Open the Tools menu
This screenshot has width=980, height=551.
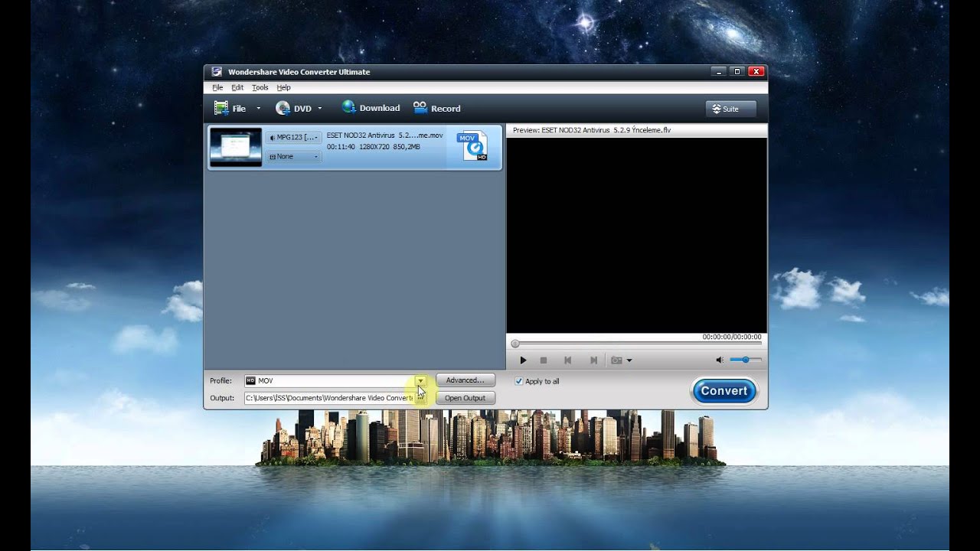[x=260, y=87]
